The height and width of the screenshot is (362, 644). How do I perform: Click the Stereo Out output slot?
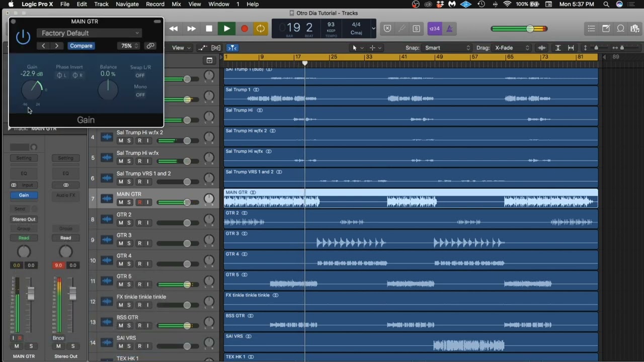[24, 219]
